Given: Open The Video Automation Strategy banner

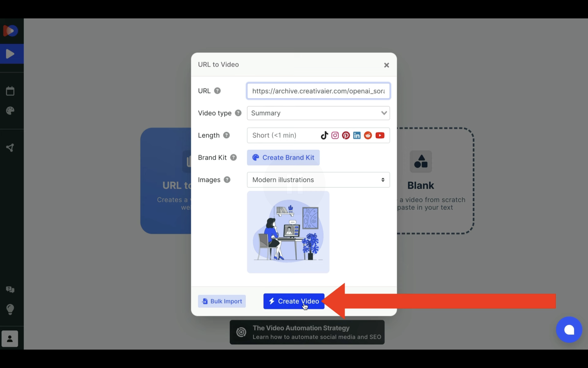Looking at the screenshot, I should pos(307,332).
